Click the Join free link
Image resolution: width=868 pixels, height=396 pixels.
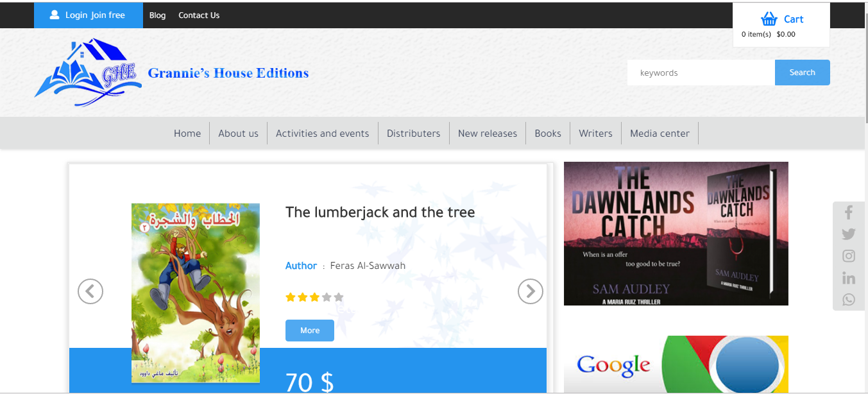(x=108, y=15)
